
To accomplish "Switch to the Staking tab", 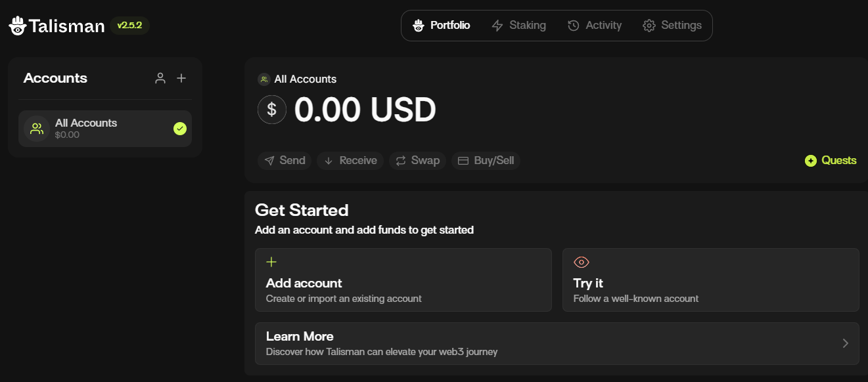I will pyautogui.click(x=519, y=26).
